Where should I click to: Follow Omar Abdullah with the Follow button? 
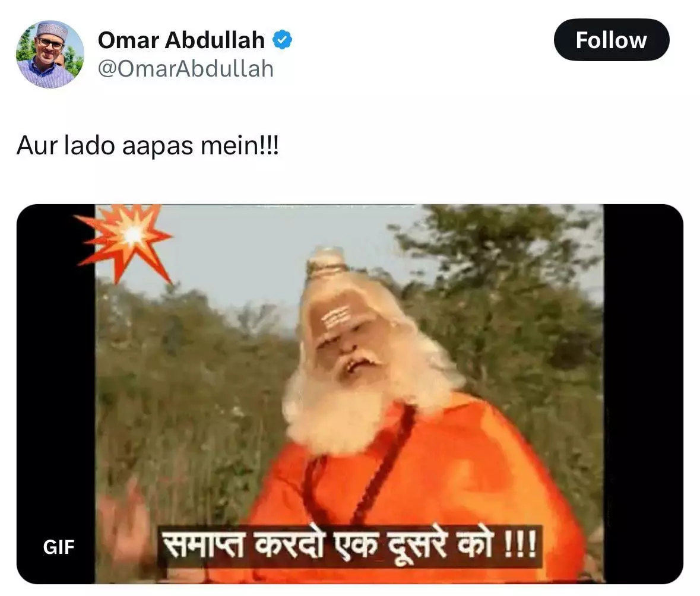click(611, 40)
